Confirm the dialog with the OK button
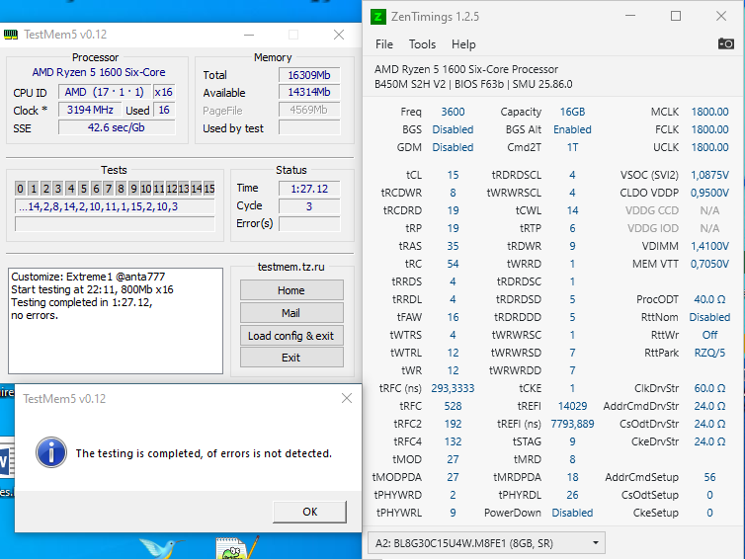 (310, 512)
